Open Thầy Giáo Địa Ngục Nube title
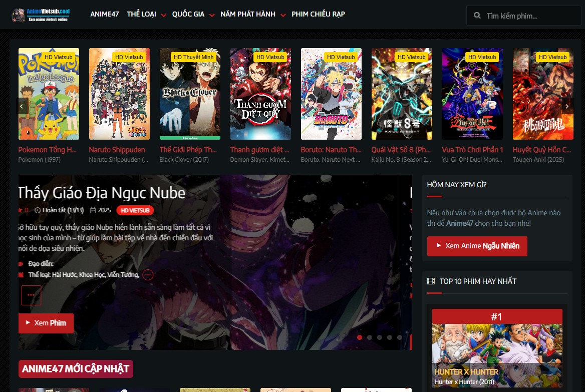Screen dimensions: 585x392 [x=102, y=193]
